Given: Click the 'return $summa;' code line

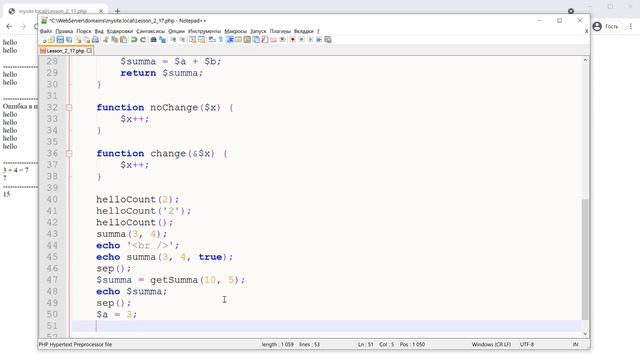Looking at the screenshot, I should tap(162, 73).
